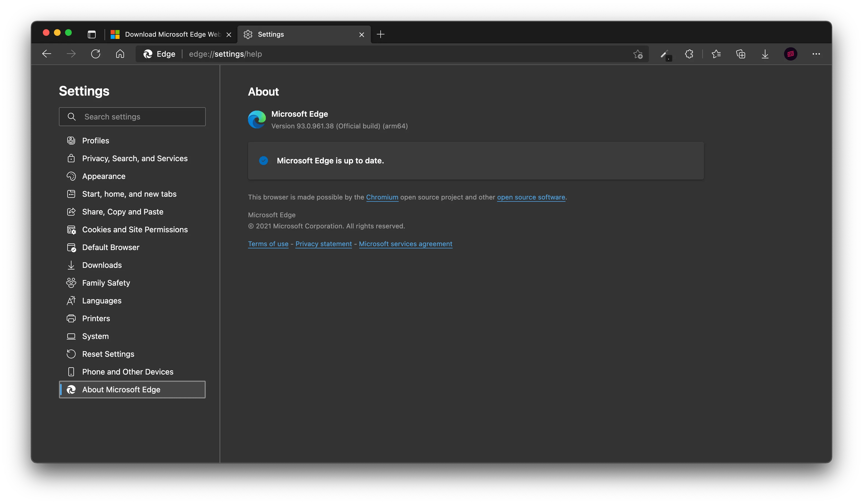Open the web capture pen tool

coord(665,54)
